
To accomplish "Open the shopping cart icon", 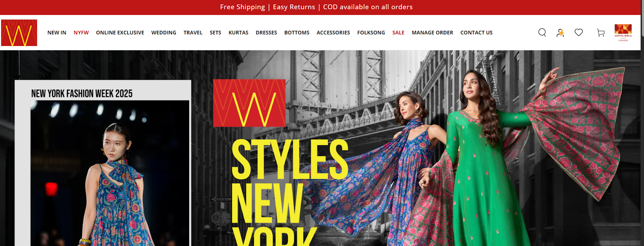I will (x=601, y=33).
